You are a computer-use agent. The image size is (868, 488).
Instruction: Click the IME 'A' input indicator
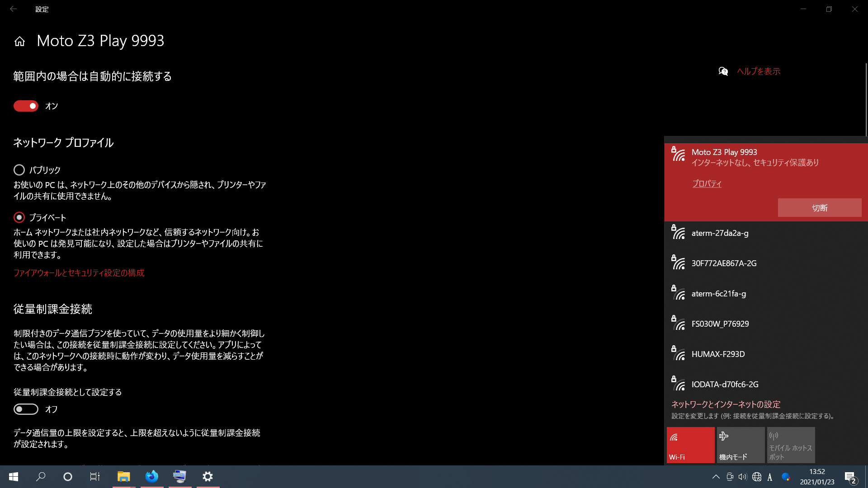(x=770, y=477)
